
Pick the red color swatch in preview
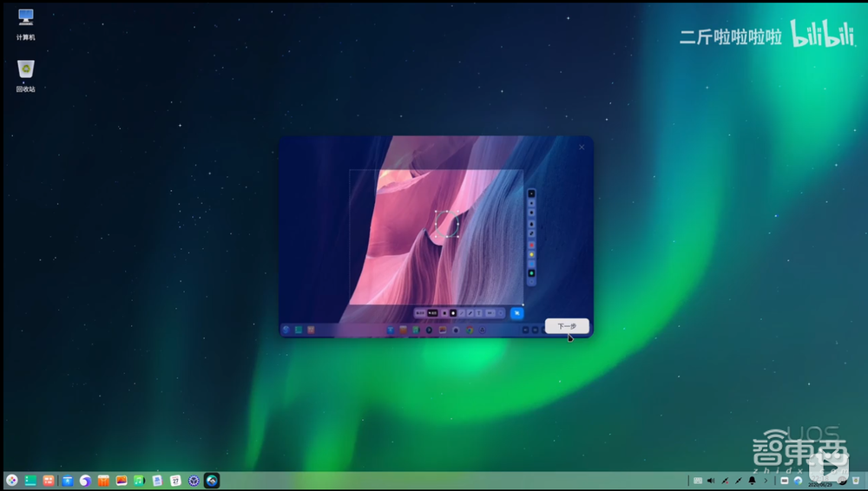[532, 245]
